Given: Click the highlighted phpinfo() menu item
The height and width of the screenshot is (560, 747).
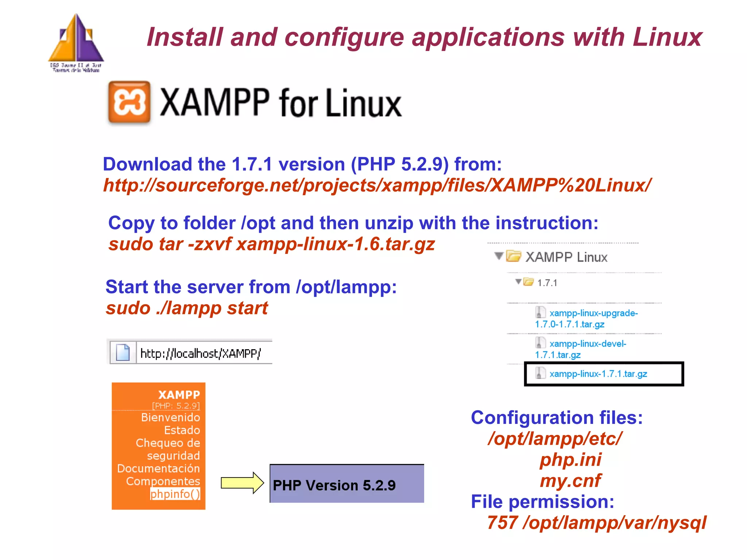Looking at the screenshot, I should 175,494.
